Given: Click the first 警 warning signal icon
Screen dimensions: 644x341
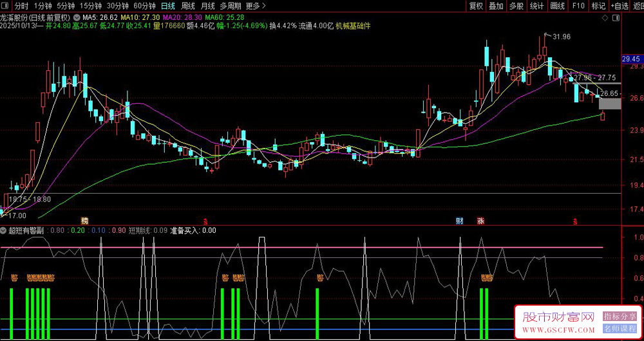Looking at the screenshot, I should [x=14, y=278].
